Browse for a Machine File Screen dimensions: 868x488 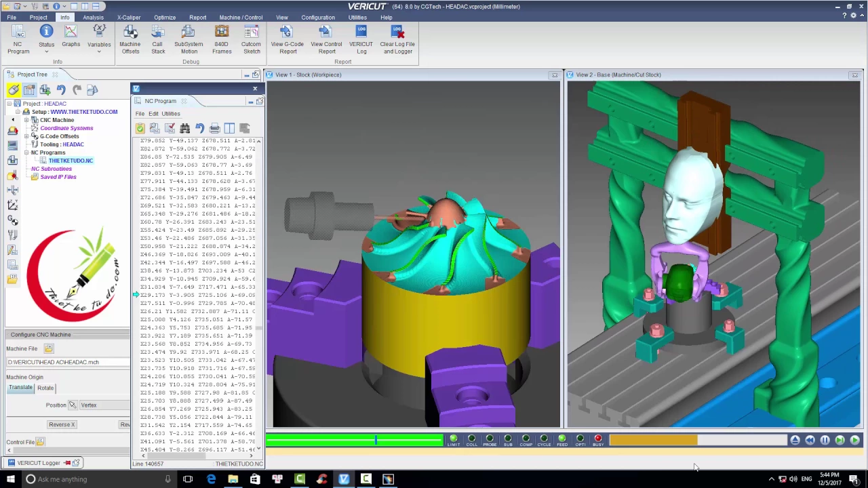49,348
